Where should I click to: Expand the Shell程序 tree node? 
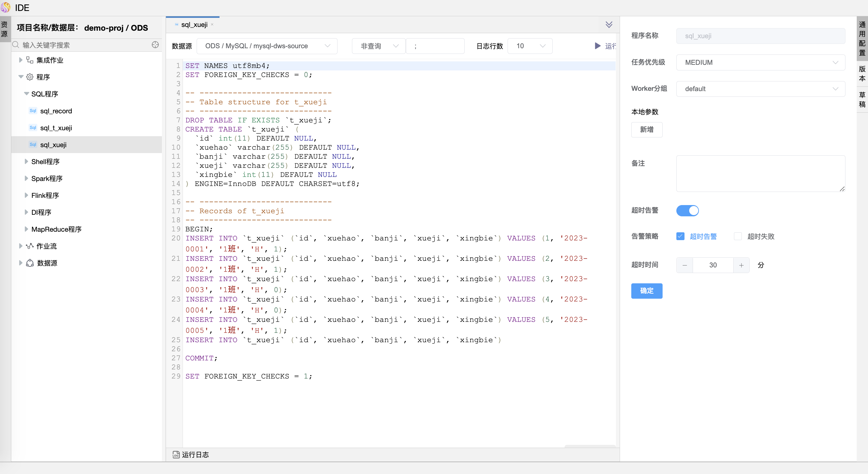[26, 161]
